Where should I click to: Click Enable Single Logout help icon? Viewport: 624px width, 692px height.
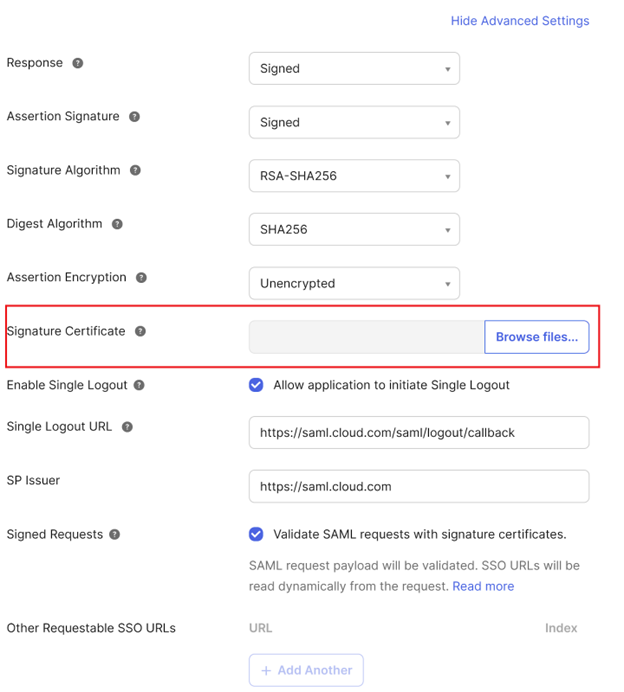click(x=138, y=385)
